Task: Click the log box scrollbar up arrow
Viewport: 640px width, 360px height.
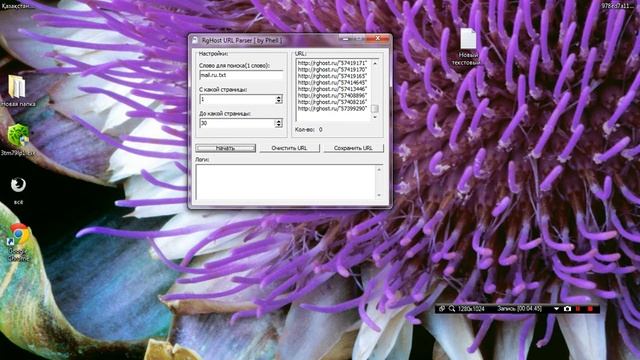Action: [379, 169]
